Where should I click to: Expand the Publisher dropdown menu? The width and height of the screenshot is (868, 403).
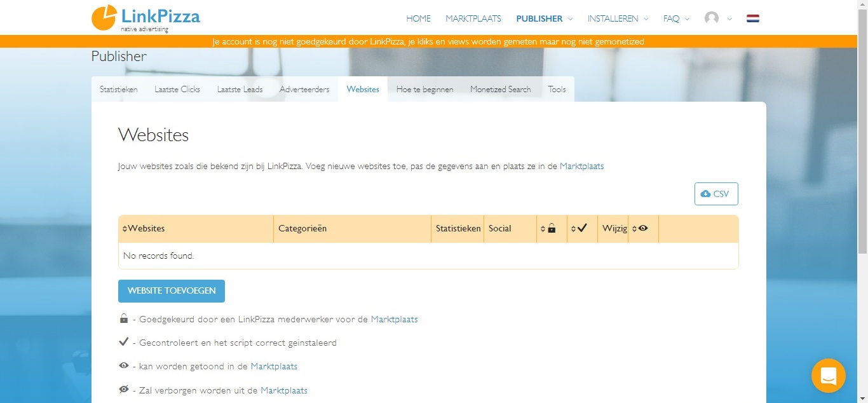[x=545, y=18]
